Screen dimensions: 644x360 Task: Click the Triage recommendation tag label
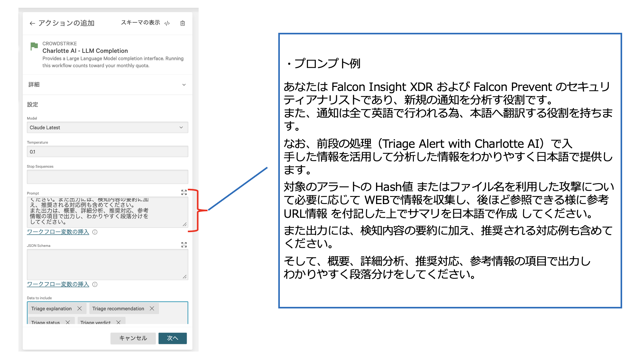pos(118,308)
